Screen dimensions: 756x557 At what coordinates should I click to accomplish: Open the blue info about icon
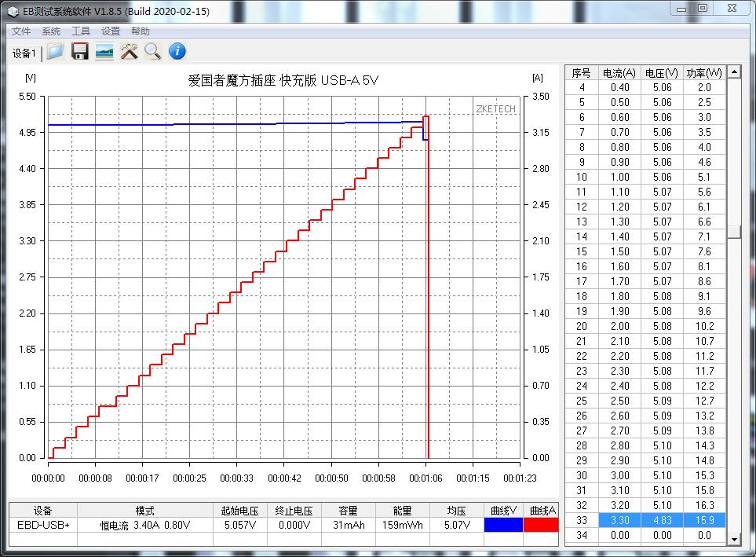[x=177, y=52]
